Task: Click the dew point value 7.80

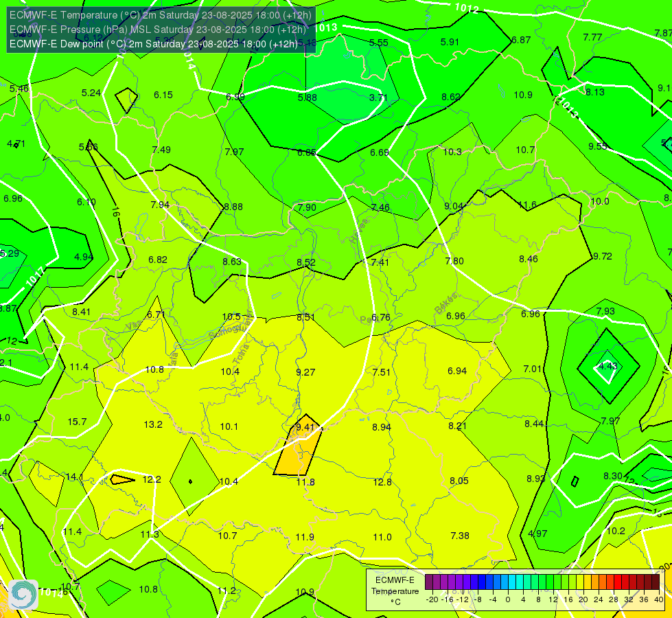Action: (454, 261)
